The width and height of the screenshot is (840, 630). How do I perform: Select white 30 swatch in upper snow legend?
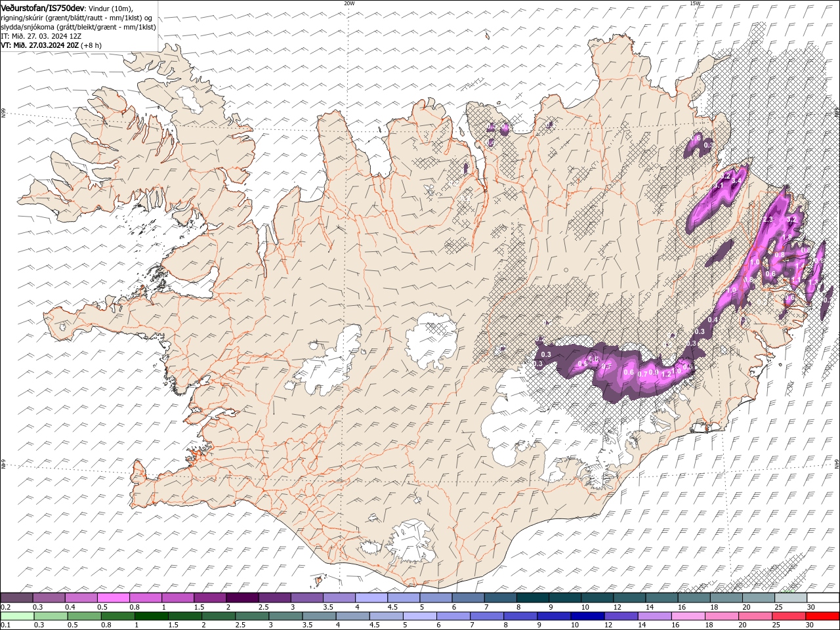[824, 598]
